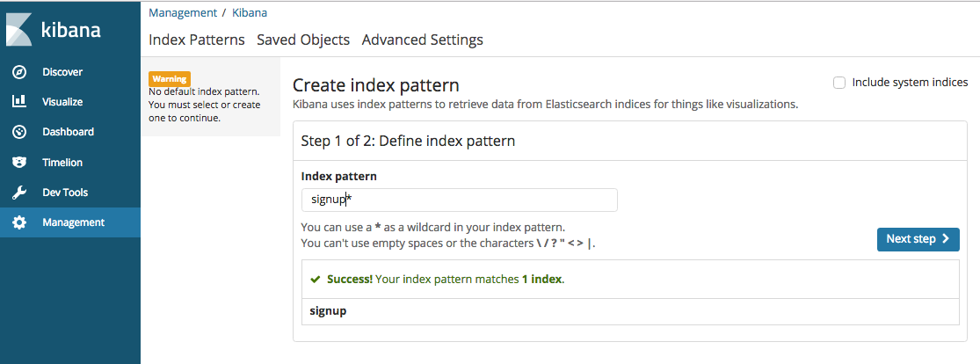
Task: Enable Include system indices checkbox
Action: pyautogui.click(x=839, y=83)
